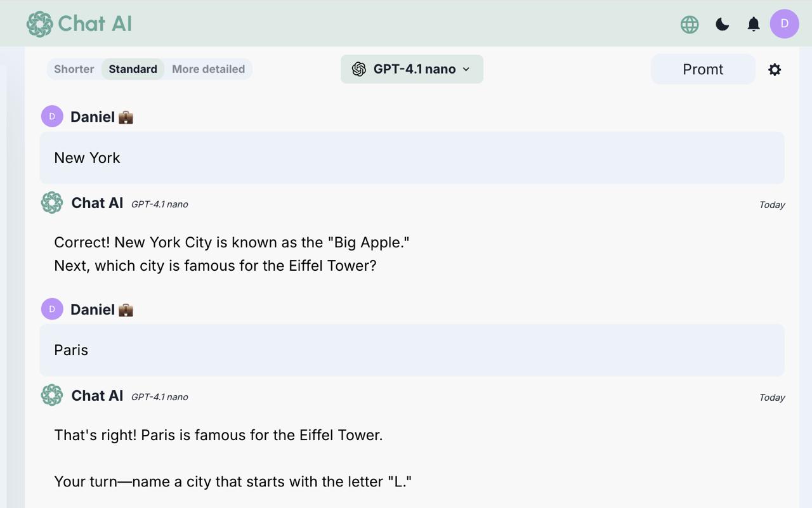Viewport: 812px width, 508px height.
Task: Click the chevron arrow beside GPT-4.1 nano
Action: (x=466, y=69)
